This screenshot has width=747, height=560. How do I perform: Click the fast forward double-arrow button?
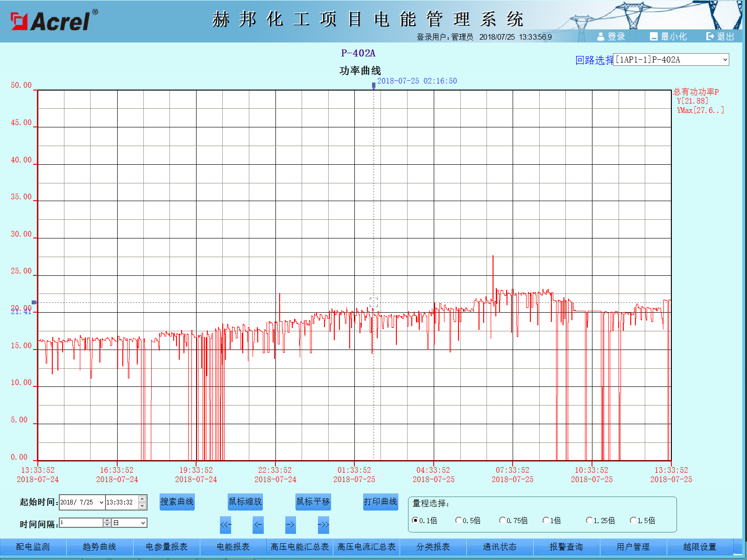tap(323, 525)
